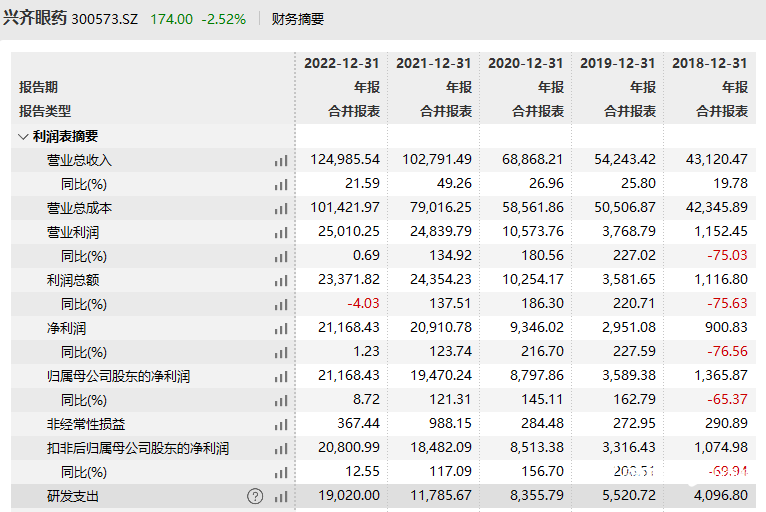Open chart icon for 同比(%) under 扣非后归属母公司股东的净利润
766x512 pixels.
[281, 472]
